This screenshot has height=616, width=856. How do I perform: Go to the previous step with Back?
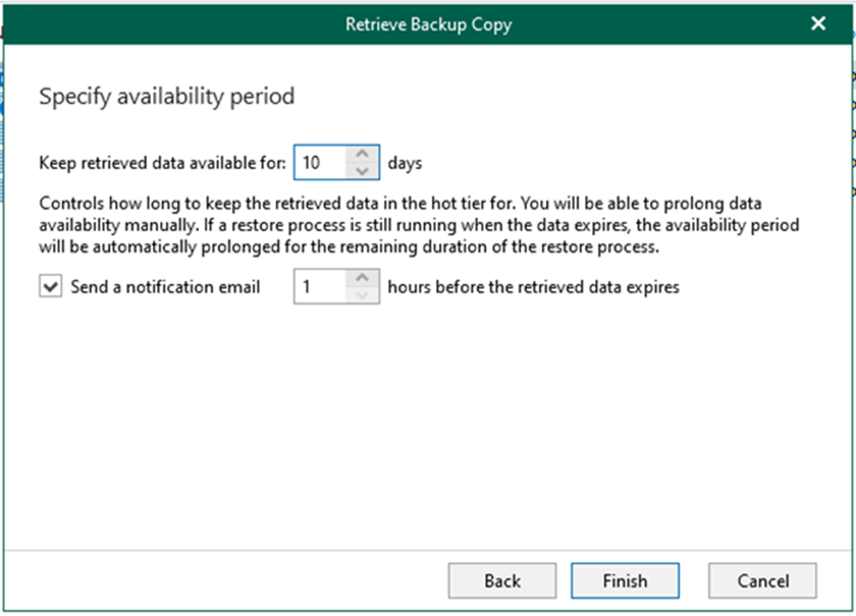coord(502,581)
